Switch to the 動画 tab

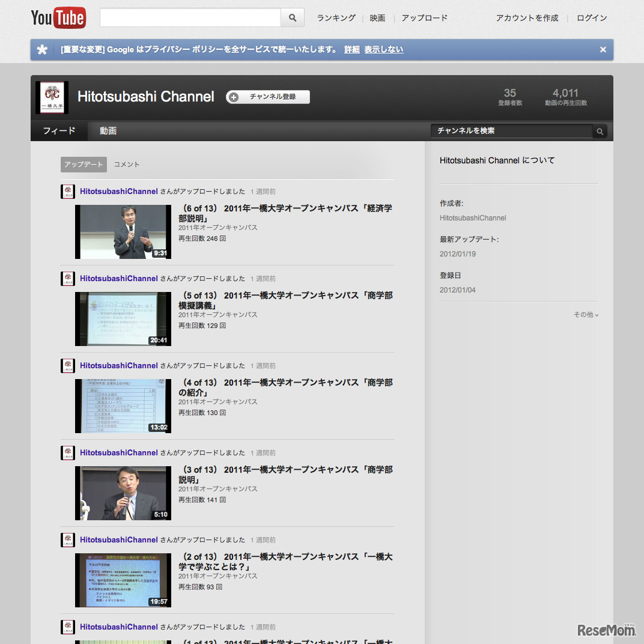[x=108, y=130]
